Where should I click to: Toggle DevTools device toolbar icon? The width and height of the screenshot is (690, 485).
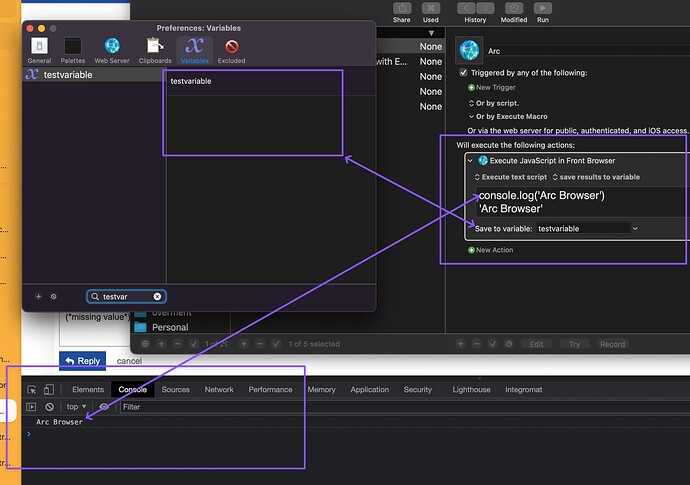(49, 389)
